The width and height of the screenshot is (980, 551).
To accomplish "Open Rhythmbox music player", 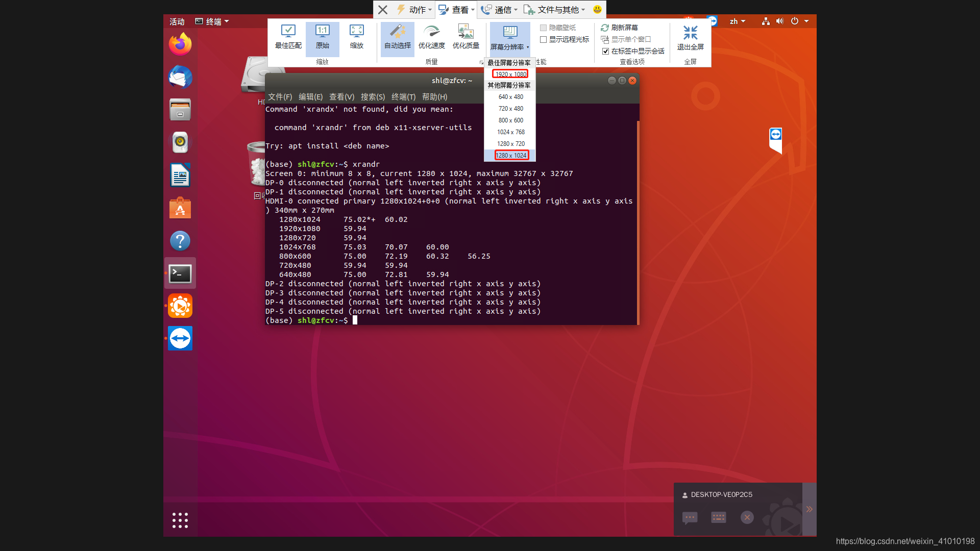I will click(180, 142).
